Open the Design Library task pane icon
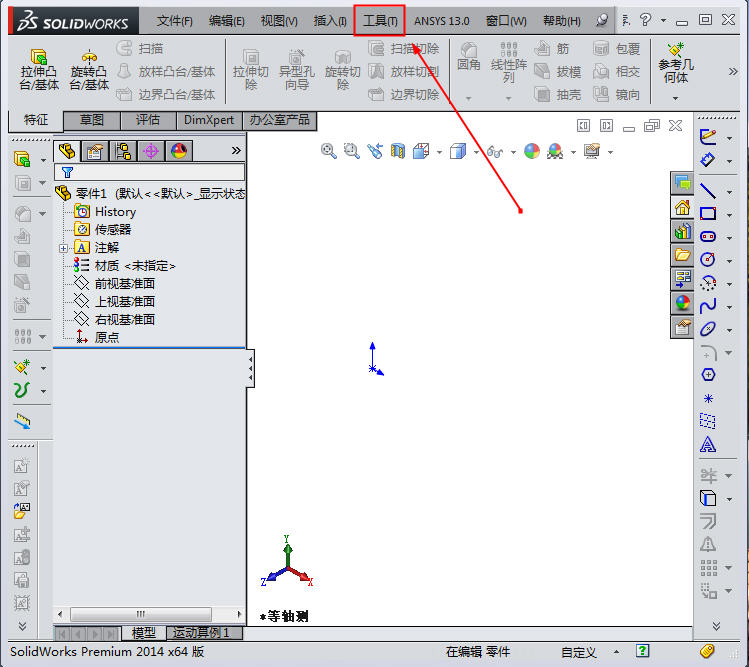Screen dimensions: 749x667 683,231
